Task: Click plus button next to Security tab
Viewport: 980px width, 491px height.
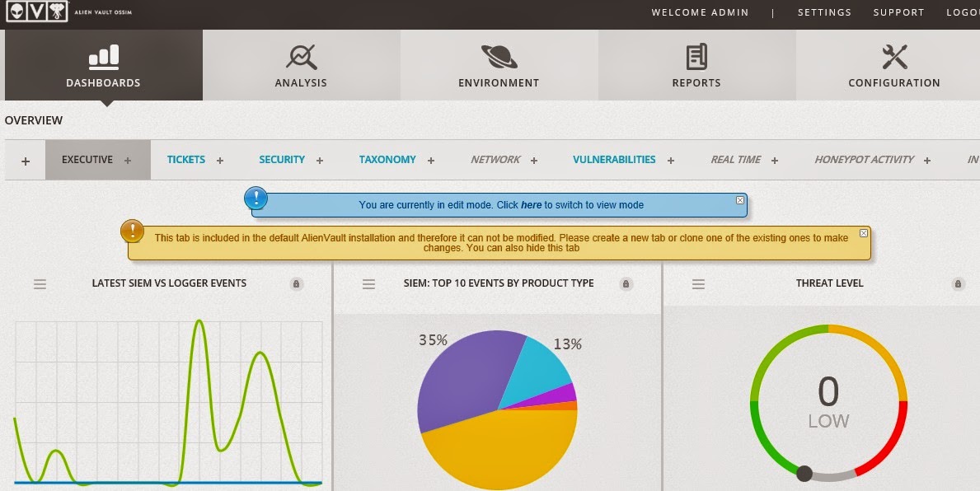Action: [320, 161]
